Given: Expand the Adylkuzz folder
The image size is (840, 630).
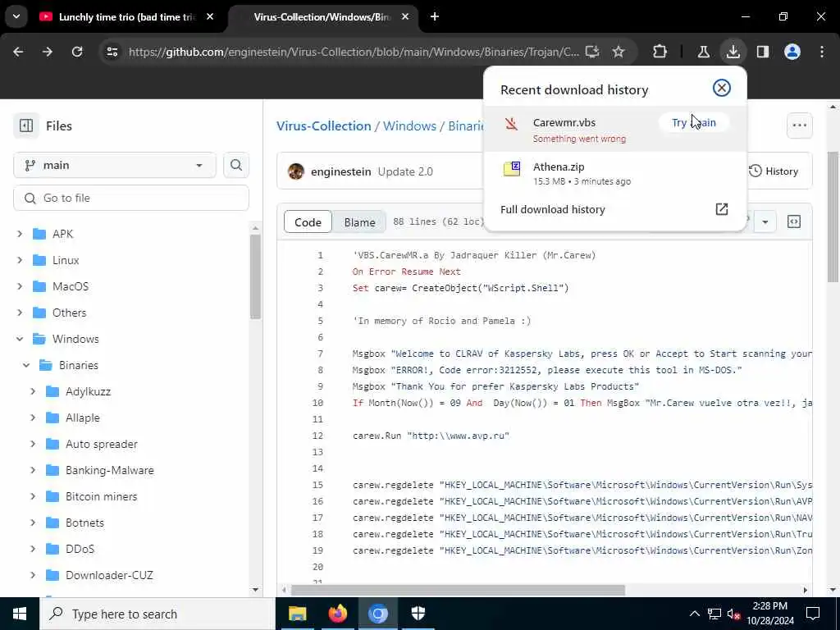Looking at the screenshot, I should click(33, 391).
